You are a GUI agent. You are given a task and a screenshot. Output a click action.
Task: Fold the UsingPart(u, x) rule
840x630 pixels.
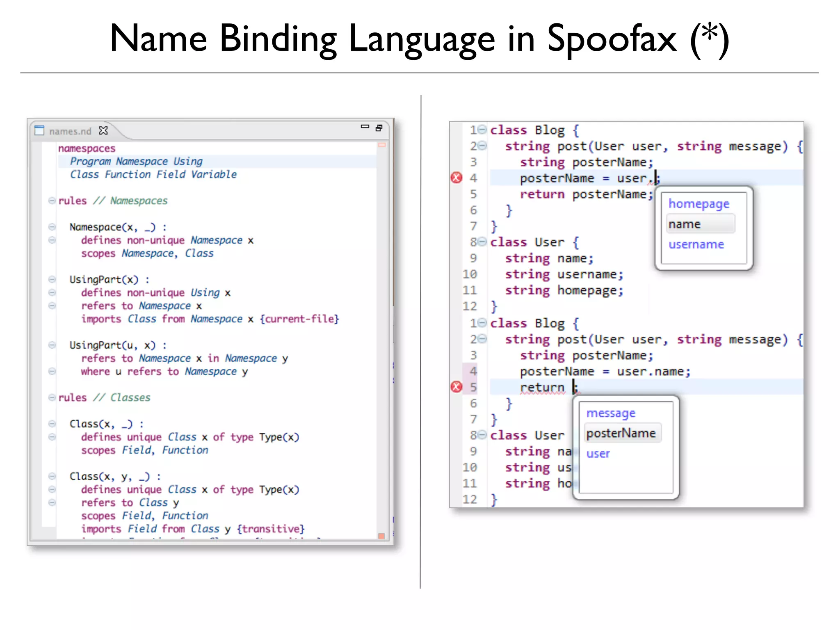[52, 345]
